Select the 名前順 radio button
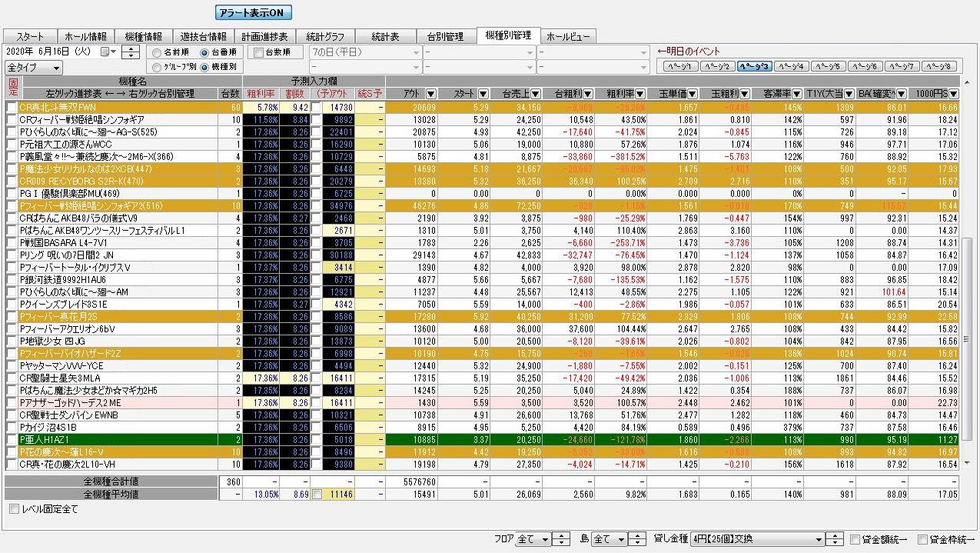Viewport: 980px width, 553px height. click(x=157, y=53)
